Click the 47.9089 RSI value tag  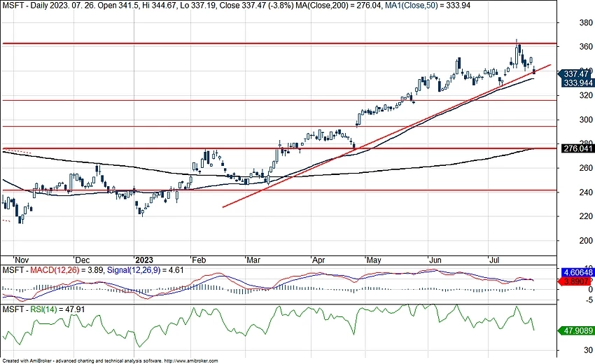[575, 331]
